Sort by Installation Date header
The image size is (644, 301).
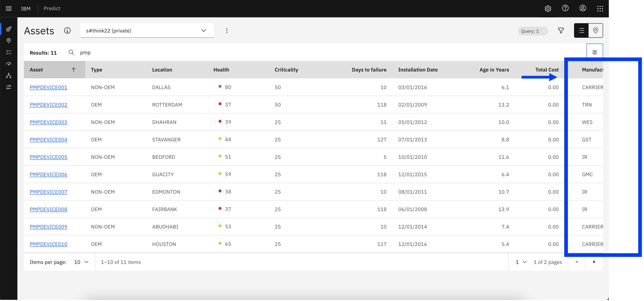pos(418,70)
